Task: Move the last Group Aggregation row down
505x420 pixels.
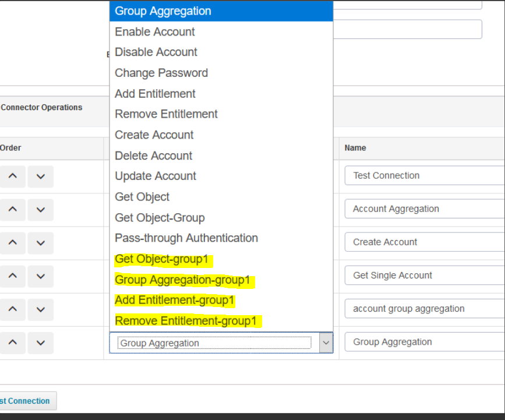Action: point(40,343)
